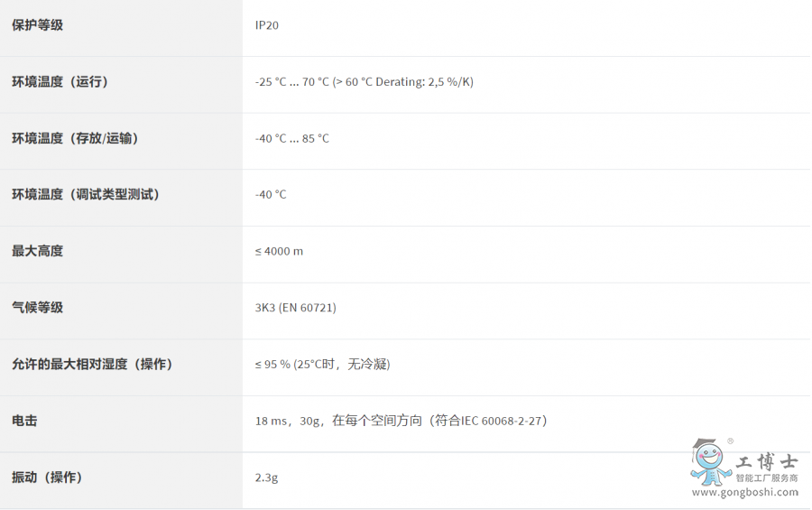Click the 最大高度 row label
812x510 pixels.
[x=37, y=251]
